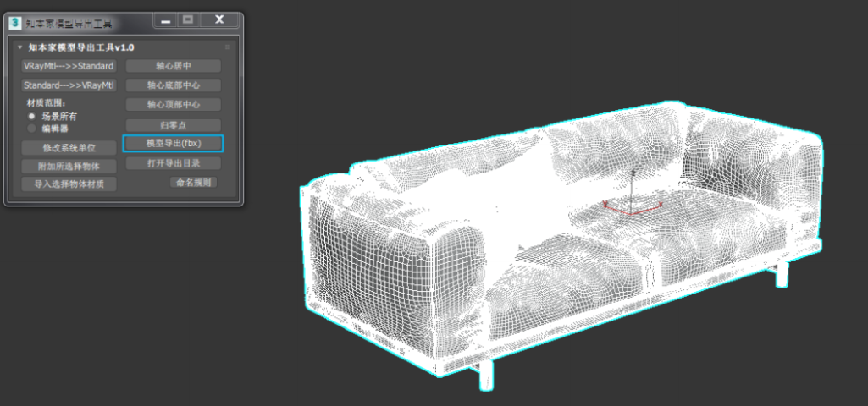Click the 命名规则 button
The height and width of the screenshot is (406, 868).
tap(193, 182)
